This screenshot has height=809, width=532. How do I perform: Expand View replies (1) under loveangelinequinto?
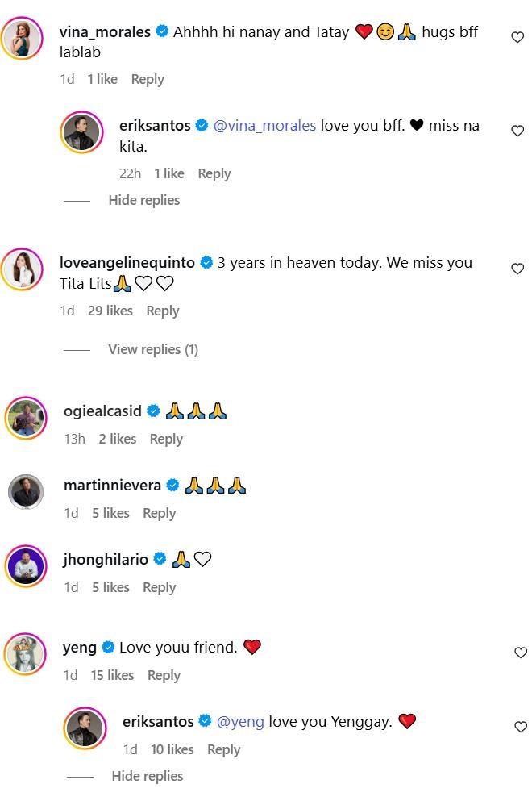tap(152, 349)
